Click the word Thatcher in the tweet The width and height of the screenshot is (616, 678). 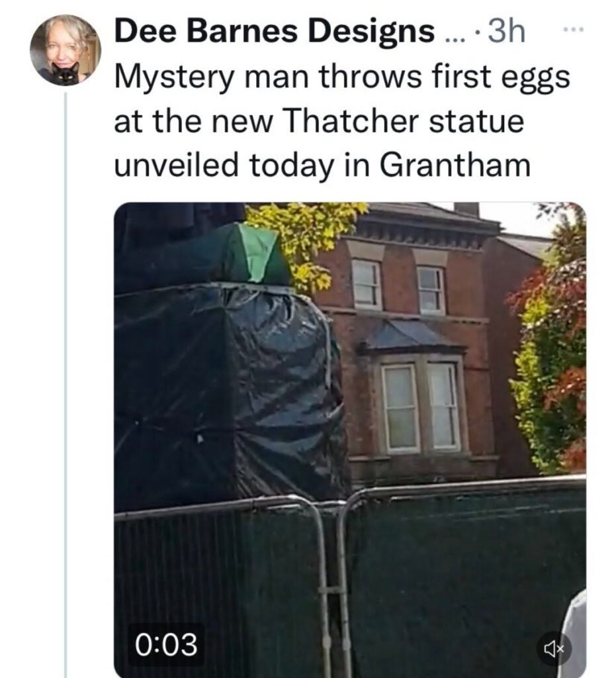(351, 121)
